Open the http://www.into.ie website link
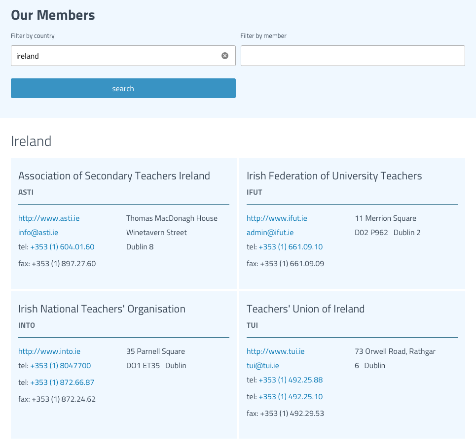Image resolution: width=476 pixels, height=448 pixels. pyautogui.click(x=49, y=351)
